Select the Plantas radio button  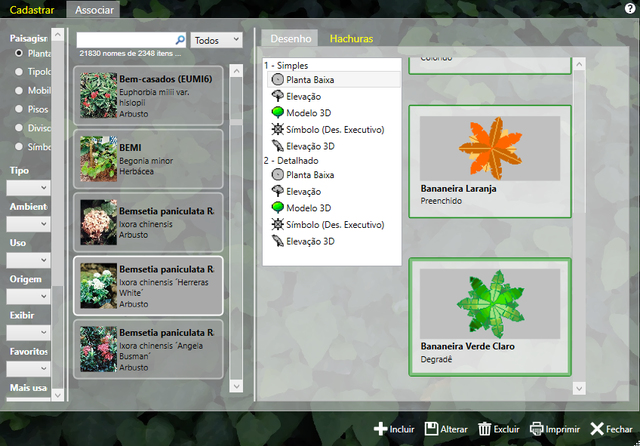[19, 53]
